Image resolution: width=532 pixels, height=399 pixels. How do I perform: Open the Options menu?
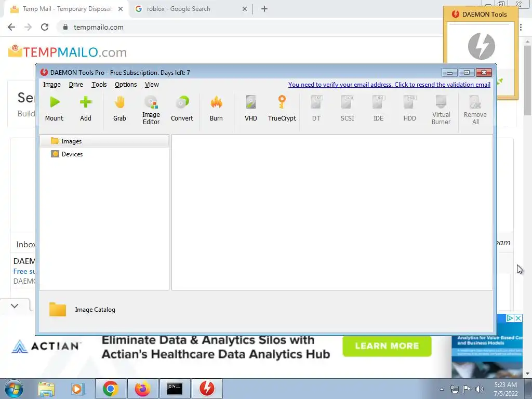pos(126,85)
